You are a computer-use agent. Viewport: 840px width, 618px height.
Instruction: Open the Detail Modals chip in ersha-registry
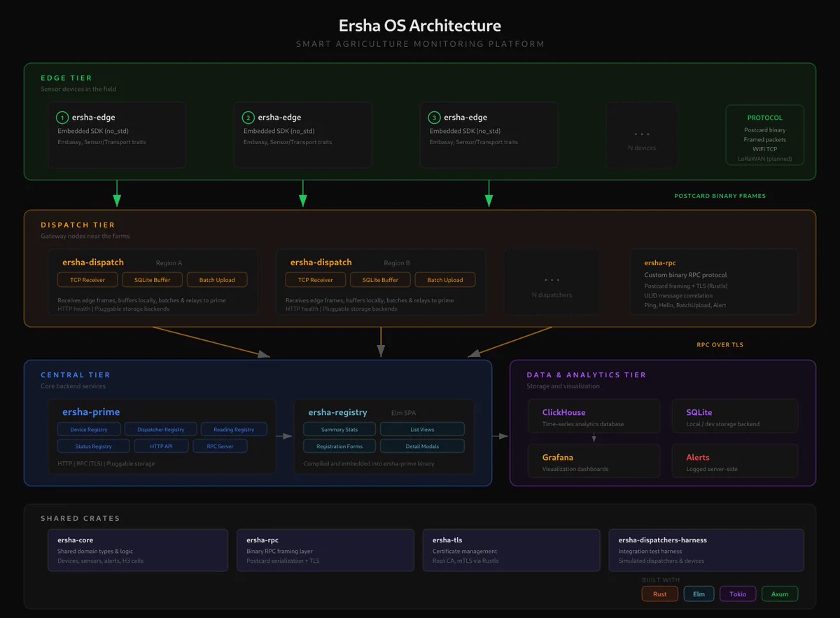422,446
